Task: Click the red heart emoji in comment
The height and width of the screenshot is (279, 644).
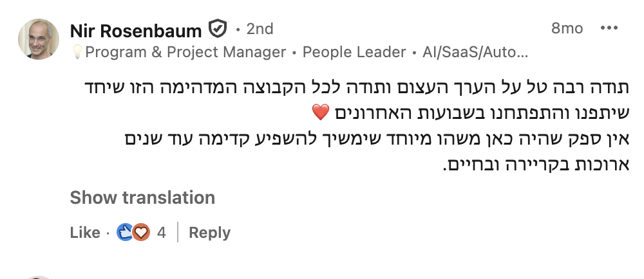Action: pos(320,113)
